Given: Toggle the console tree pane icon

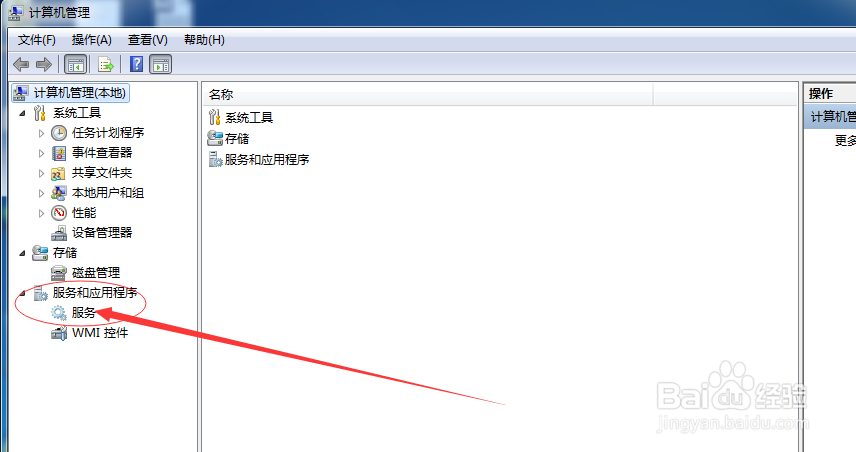Looking at the screenshot, I should point(75,64).
